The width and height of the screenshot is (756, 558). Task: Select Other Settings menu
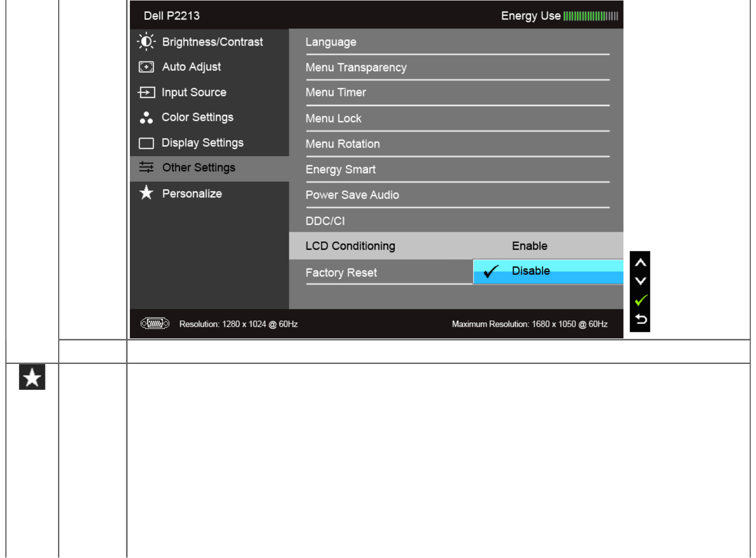[x=209, y=168]
